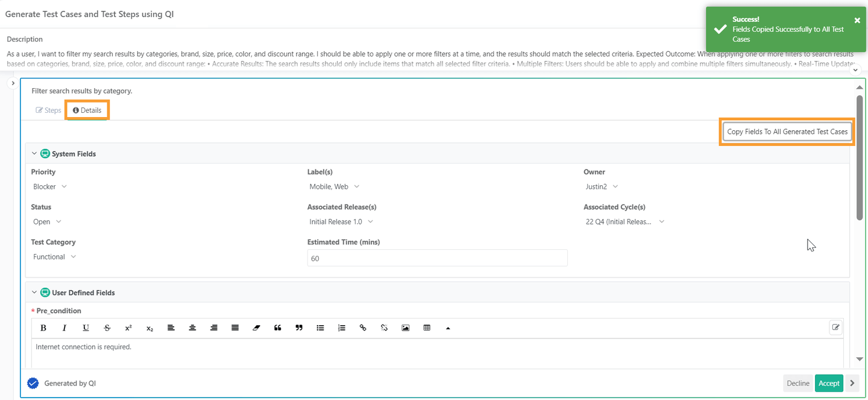The height and width of the screenshot is (400, 868).
Task: Click Copy Fields To All Generated Test Cases
Action: (787, 131)
